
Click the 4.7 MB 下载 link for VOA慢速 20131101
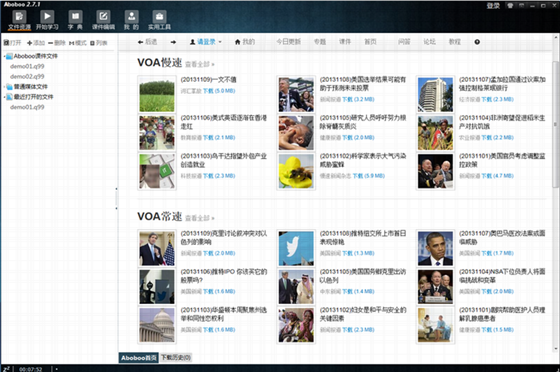pos(498,176)
